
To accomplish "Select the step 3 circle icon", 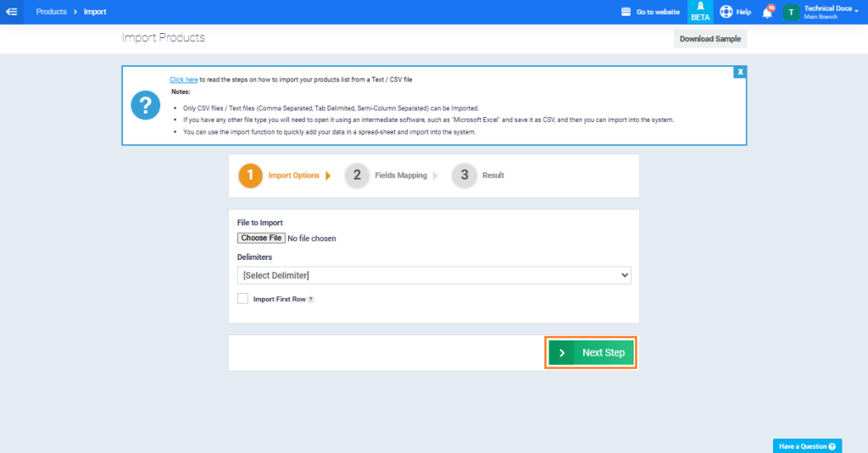I will (x=465, y=175).
